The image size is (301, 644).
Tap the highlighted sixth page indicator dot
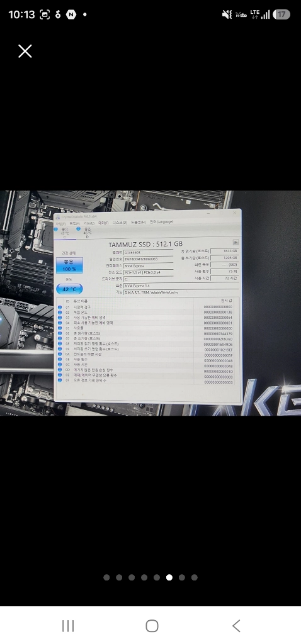pyautogui.click(x=169, y=577)
